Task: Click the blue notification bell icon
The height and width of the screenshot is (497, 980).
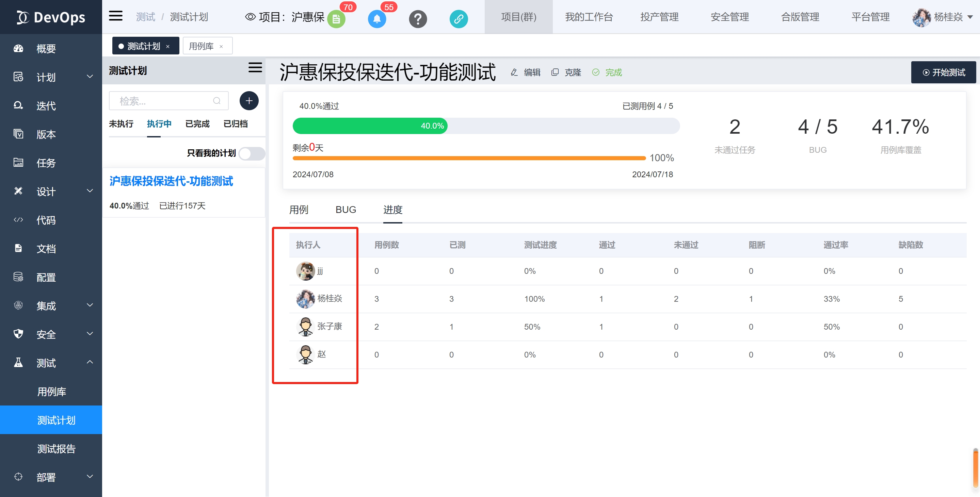Action: (376, 19)
